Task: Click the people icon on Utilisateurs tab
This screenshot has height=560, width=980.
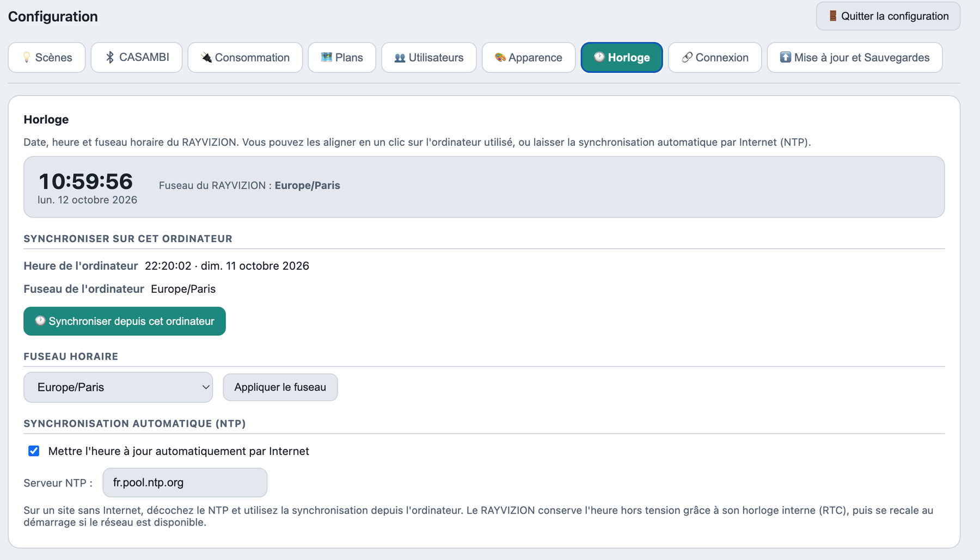Action: click(400, 58)
